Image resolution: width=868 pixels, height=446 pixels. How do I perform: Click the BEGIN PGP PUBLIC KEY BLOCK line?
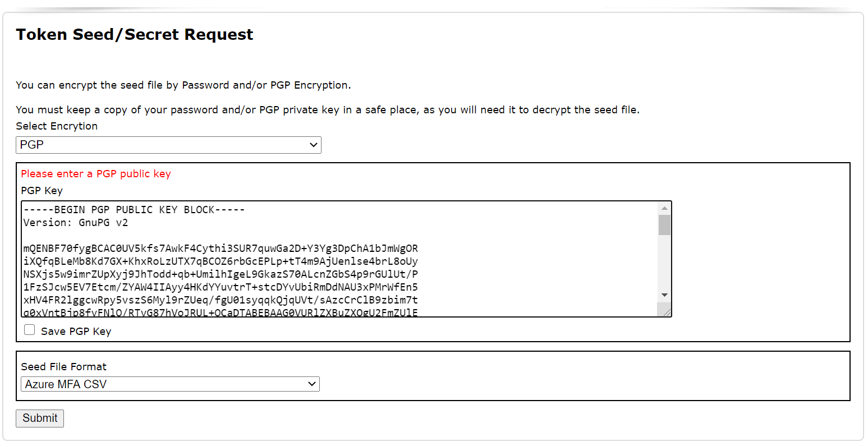(134, 210)
